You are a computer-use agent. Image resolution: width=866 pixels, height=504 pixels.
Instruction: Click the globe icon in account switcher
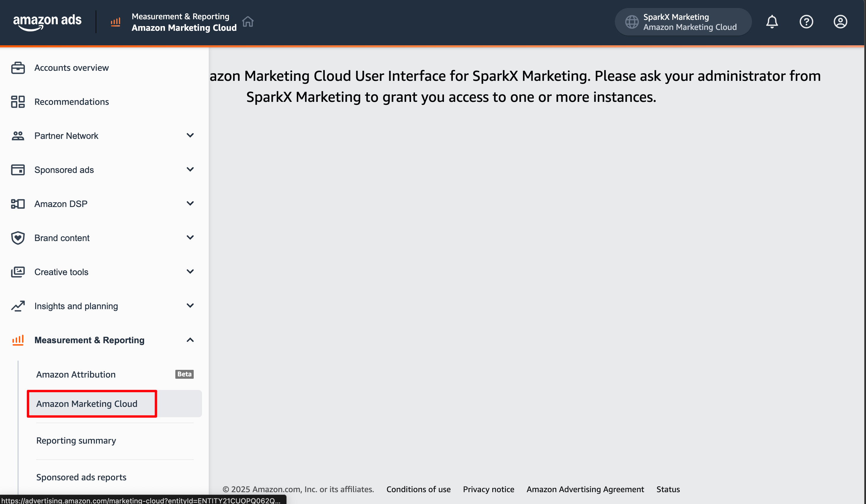(632, 22)
